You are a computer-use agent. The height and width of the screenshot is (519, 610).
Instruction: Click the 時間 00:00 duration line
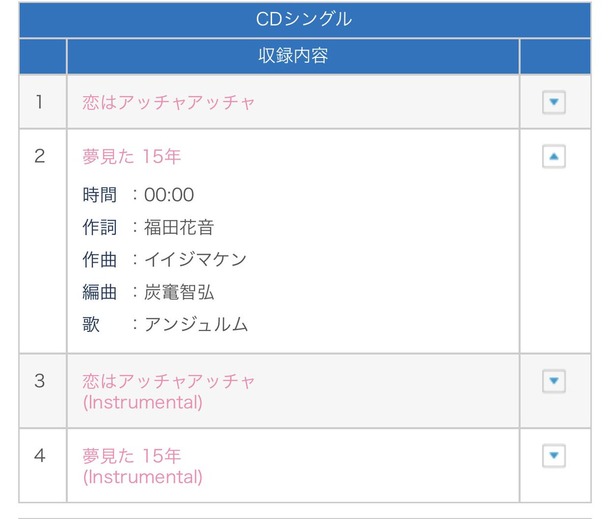coord(139,195)
